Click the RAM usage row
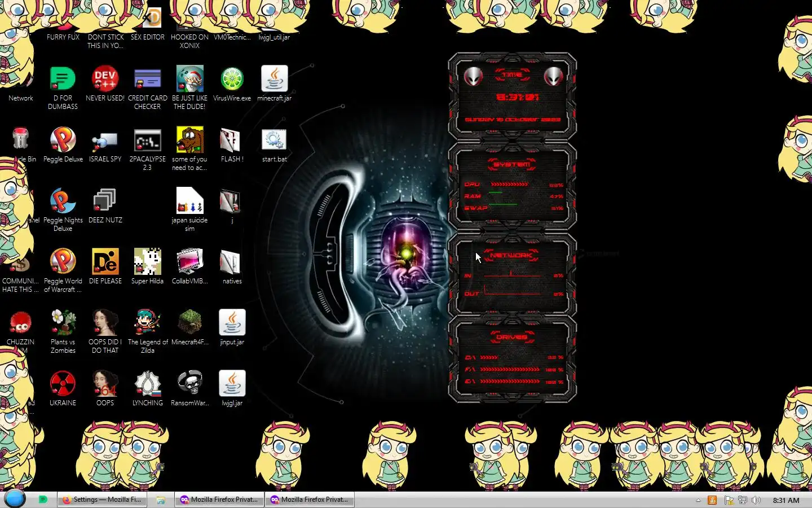The width and height of the screenshot is (812, 508). coord(514,196)
